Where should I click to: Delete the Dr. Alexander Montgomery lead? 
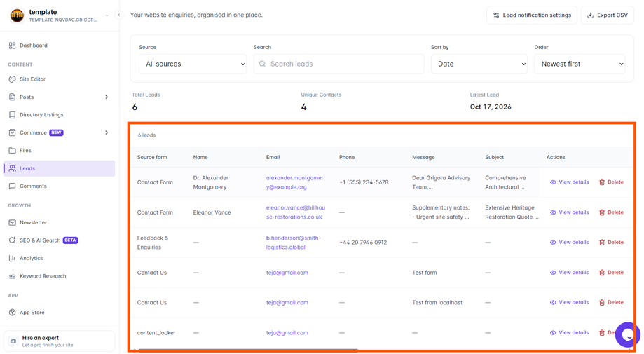tap(611, 182)
